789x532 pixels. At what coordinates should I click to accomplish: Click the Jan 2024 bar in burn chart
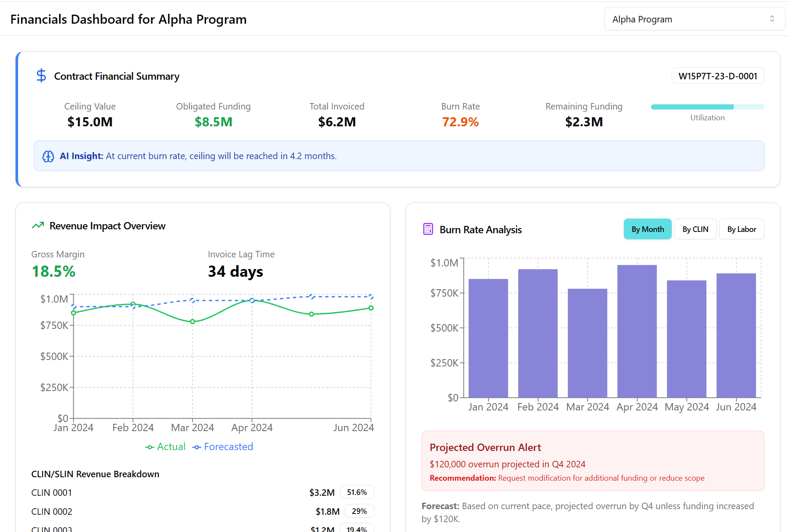click(488, 338)
